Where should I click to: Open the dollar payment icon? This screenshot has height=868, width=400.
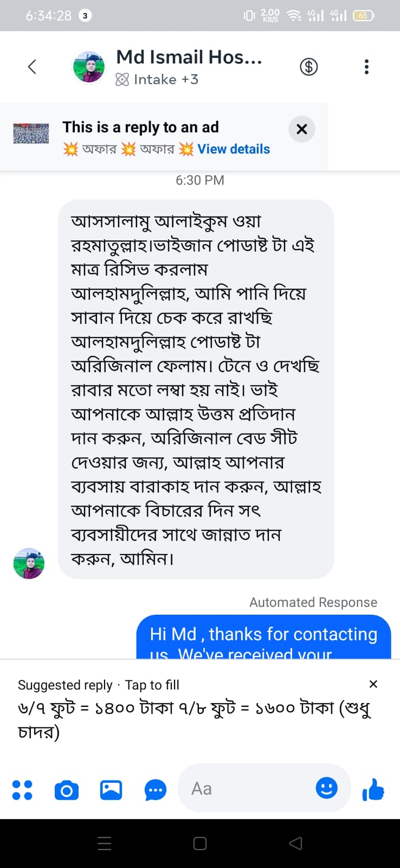(309, 67)
